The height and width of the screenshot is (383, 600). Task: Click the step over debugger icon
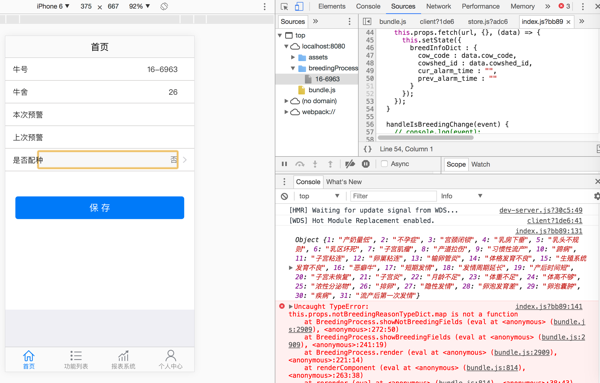click(300, 164)
